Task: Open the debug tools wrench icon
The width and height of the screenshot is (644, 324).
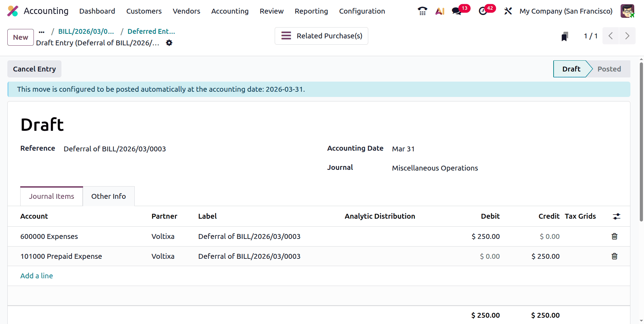Action: (x=508, y=11)
